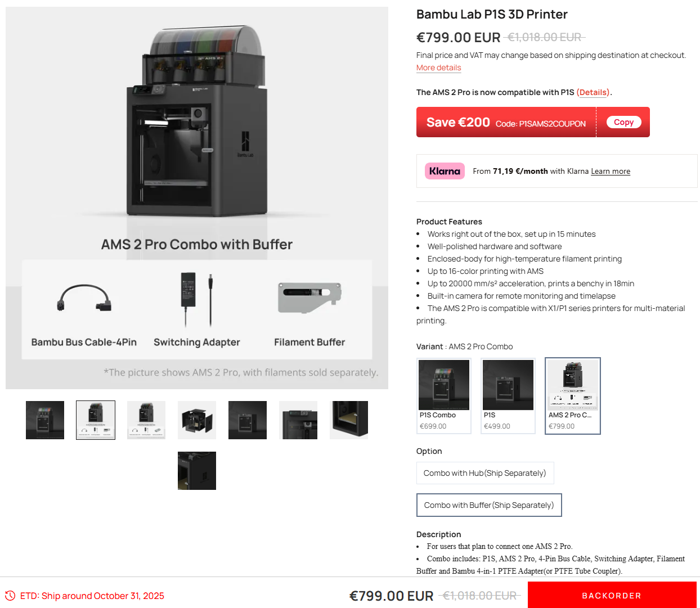Click the Klarna logo badge

445,171
